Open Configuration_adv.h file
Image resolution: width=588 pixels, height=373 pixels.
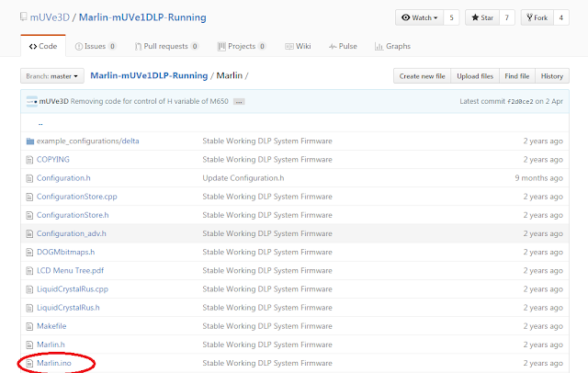(72, 233)
